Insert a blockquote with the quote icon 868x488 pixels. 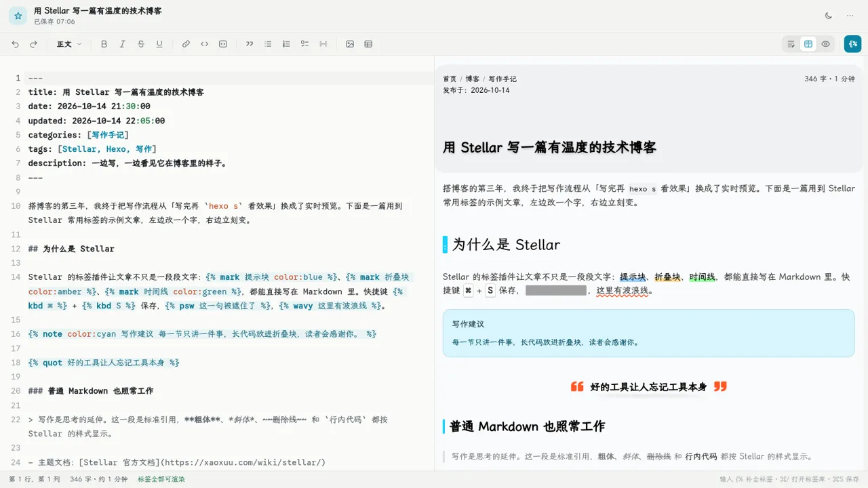click(250, 44)
